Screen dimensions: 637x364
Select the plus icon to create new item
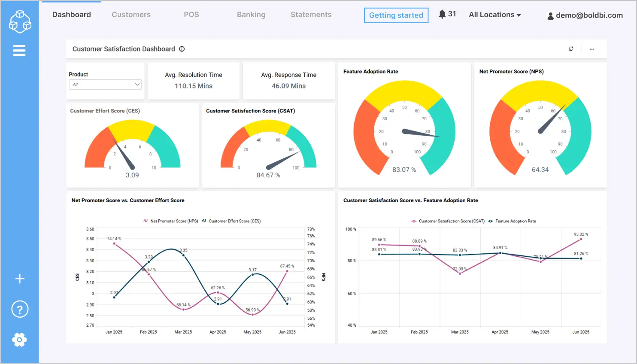[x=19, y=279]
